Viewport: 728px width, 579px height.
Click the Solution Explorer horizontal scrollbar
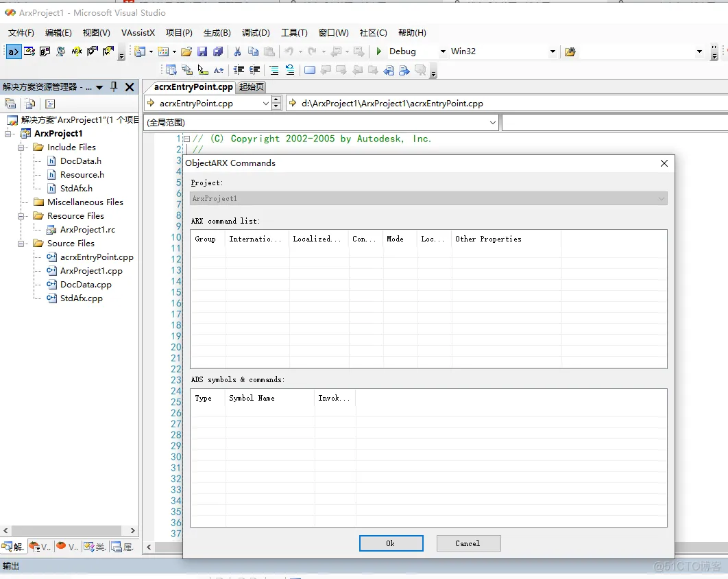(69, 531)
